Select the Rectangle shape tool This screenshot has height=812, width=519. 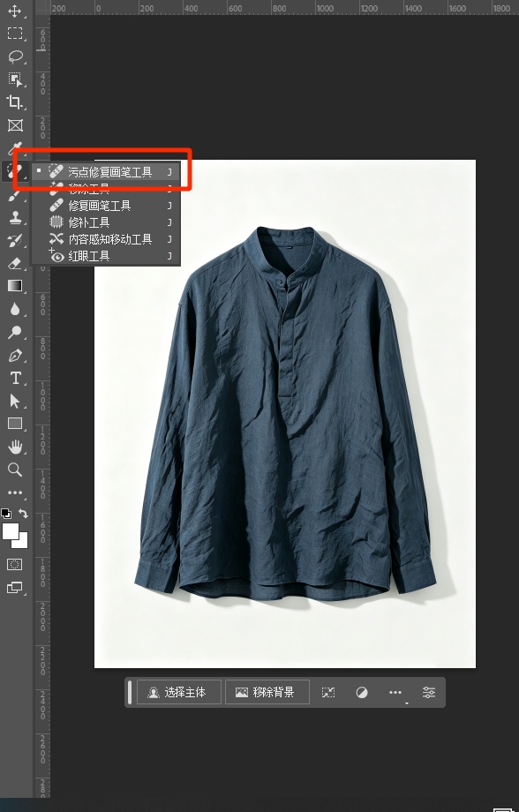(x=14, y=424)
